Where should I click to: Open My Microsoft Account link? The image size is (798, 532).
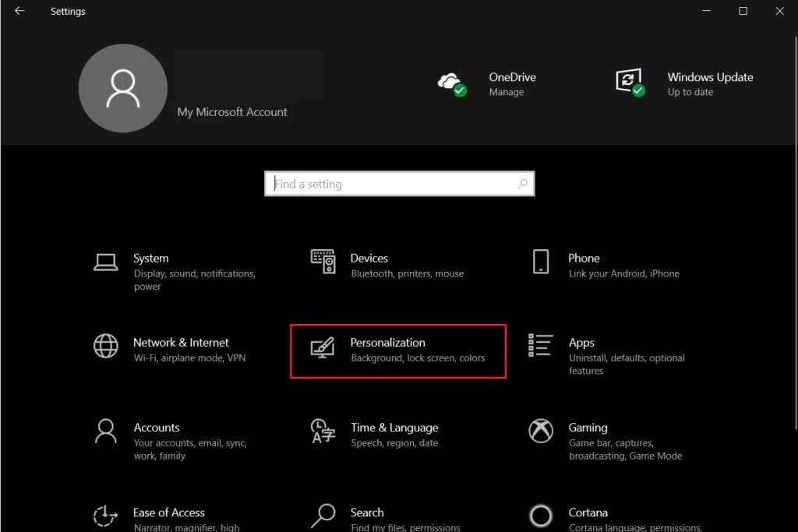point(232,112)
